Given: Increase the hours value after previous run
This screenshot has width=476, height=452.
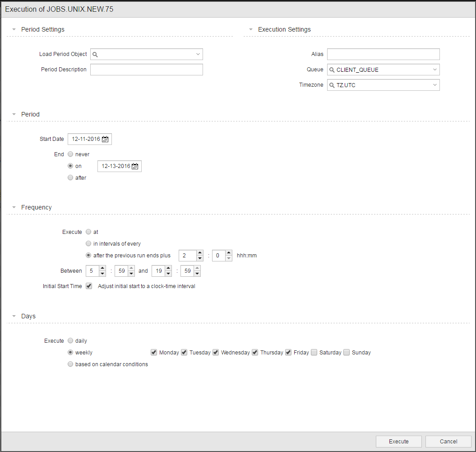Looking at the screenshot, I should pos(200,253).
